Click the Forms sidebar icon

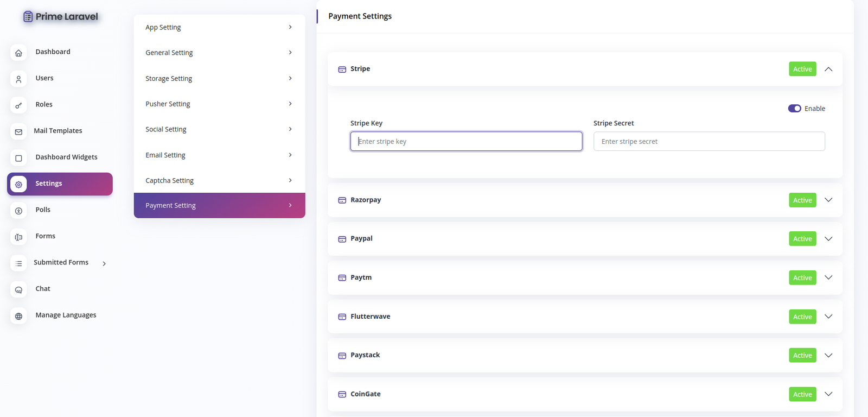point(18,237)
